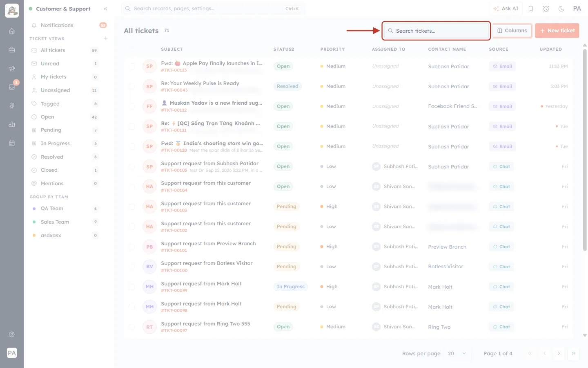
Task: Open the bookmark icon in top bar
Action: pos(531,9)
